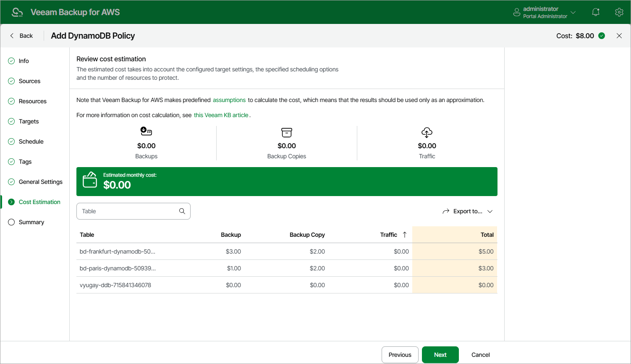Open the Sources step
The height and width of the screenshot is (364, 631).
29,81
